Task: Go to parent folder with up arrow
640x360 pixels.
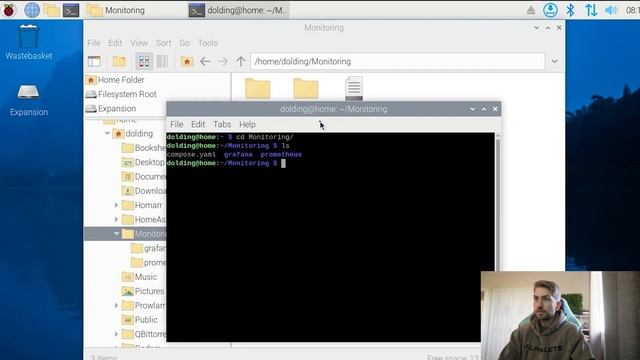Action: click(241, 62)
